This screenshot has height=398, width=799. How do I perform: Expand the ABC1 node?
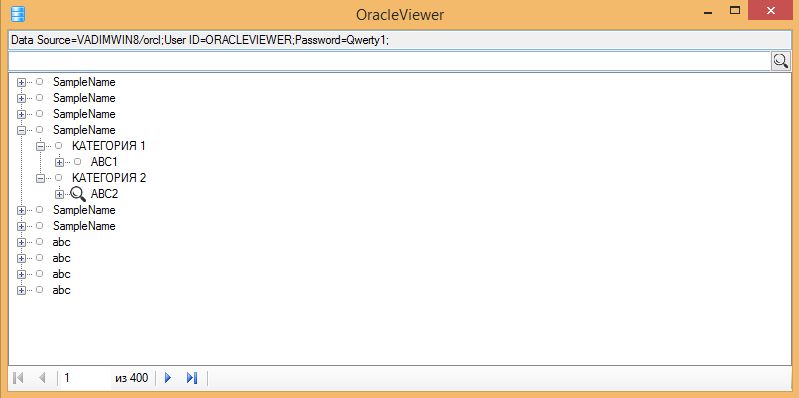(60, 163)
